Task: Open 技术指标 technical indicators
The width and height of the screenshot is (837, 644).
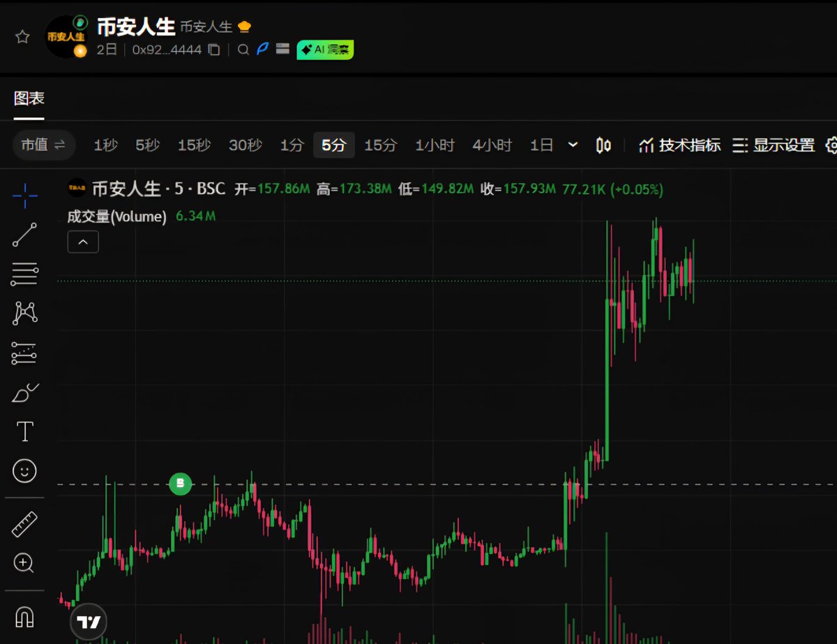Action: pos(680,145)
